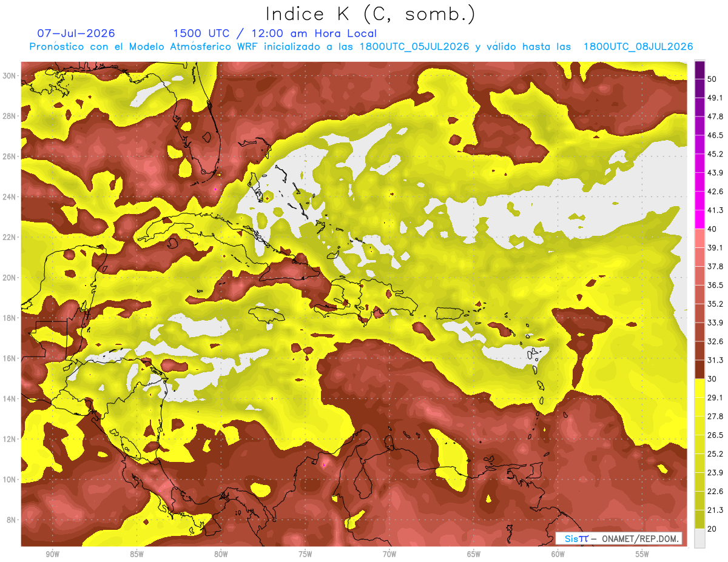The width and height of the screenshot is (728, 562).
Task: Click the longitude axis label '65W'
Action: [474, 554]
